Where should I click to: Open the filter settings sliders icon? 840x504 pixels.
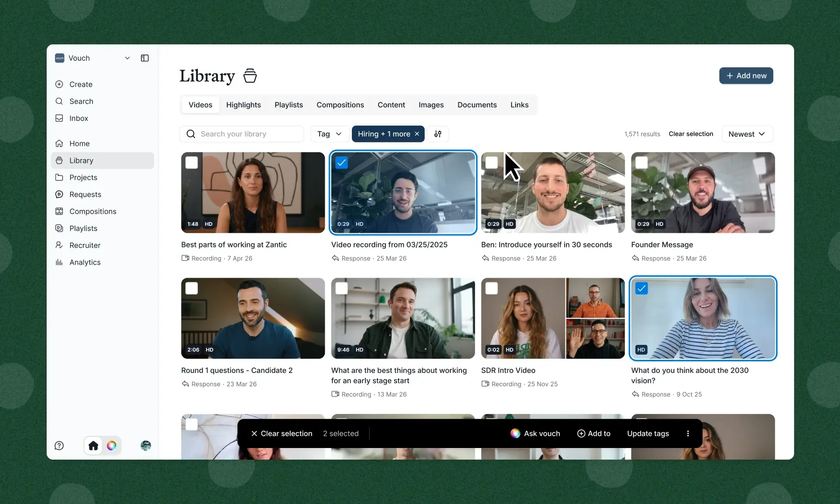[438, 134]
